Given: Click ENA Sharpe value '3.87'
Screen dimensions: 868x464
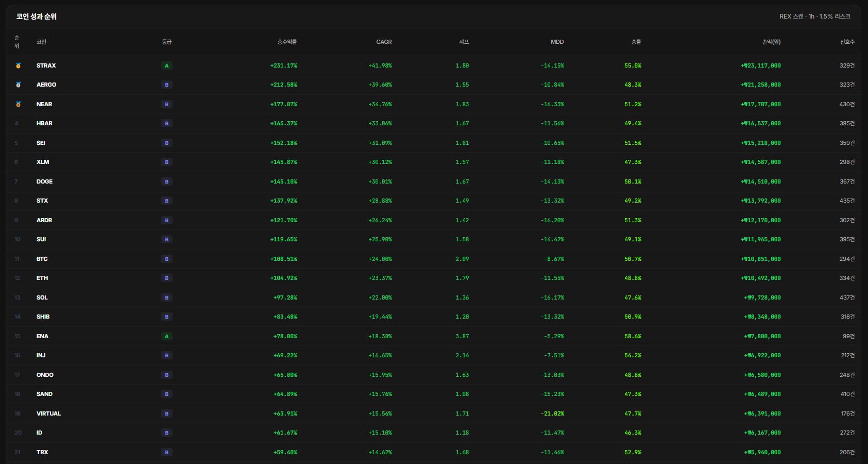Looking at the screenshot, I should point(463,336).
